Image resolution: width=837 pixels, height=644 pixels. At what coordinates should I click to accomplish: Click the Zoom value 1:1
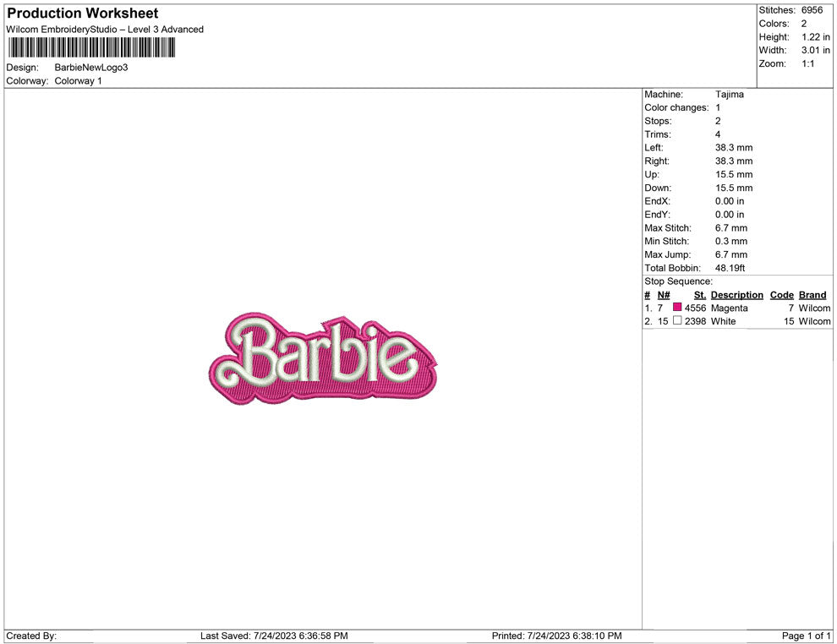tap(808, 63)
